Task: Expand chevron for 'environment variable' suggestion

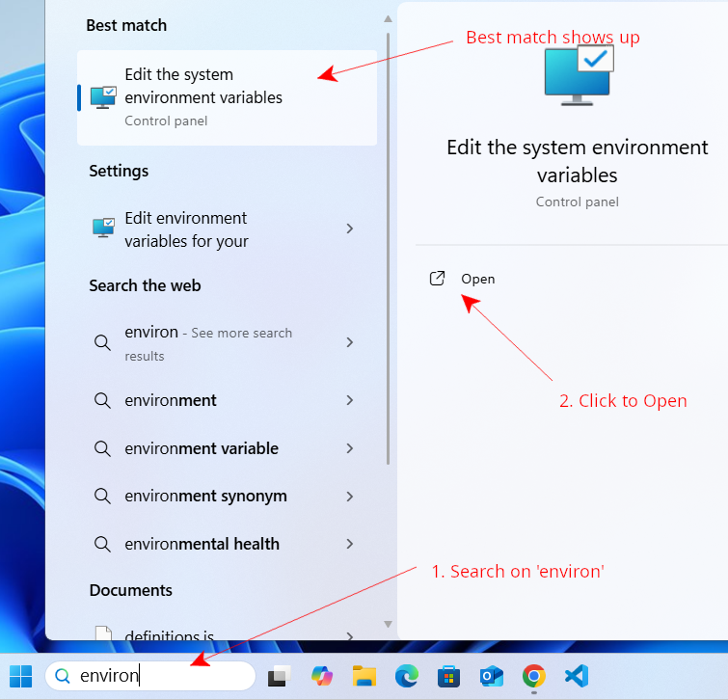Action: coord(350,448)
